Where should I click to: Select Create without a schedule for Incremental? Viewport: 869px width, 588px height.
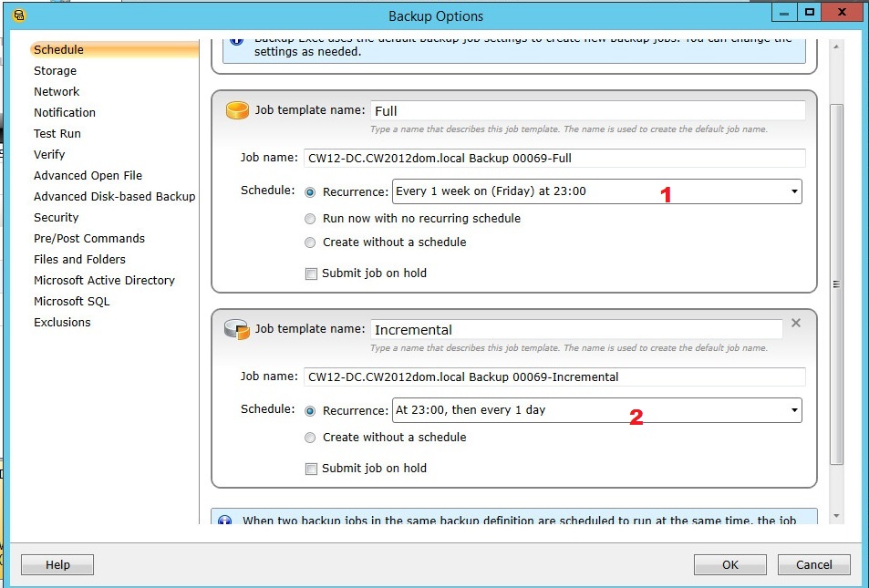[x=311, y=438]
